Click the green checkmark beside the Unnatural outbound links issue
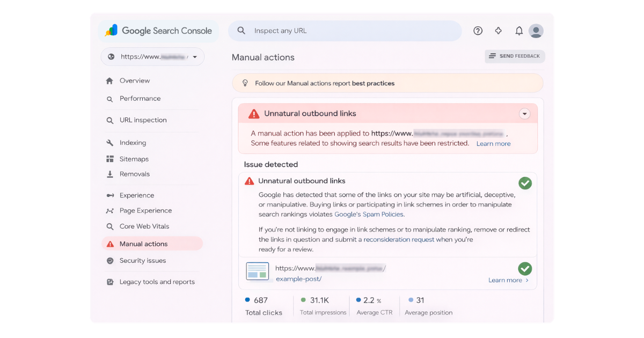 525,183
